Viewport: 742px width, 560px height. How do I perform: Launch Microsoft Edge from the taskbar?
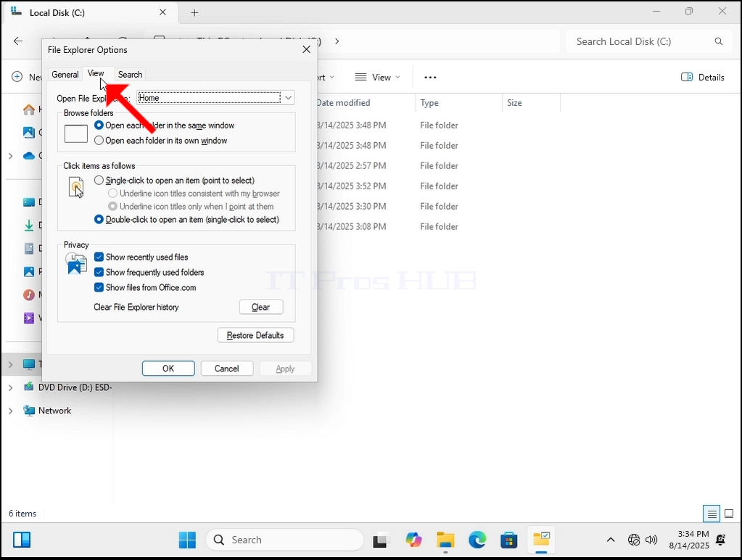(477, 540)
